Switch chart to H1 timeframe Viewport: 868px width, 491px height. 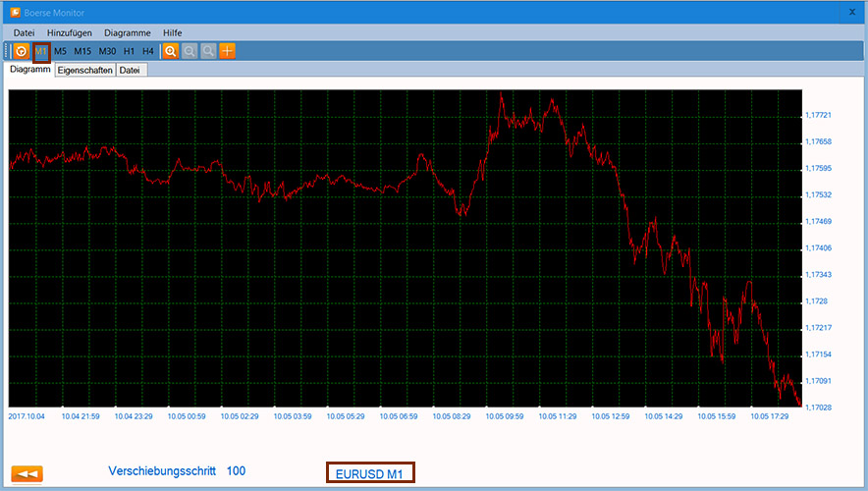(x=130, y=51)
